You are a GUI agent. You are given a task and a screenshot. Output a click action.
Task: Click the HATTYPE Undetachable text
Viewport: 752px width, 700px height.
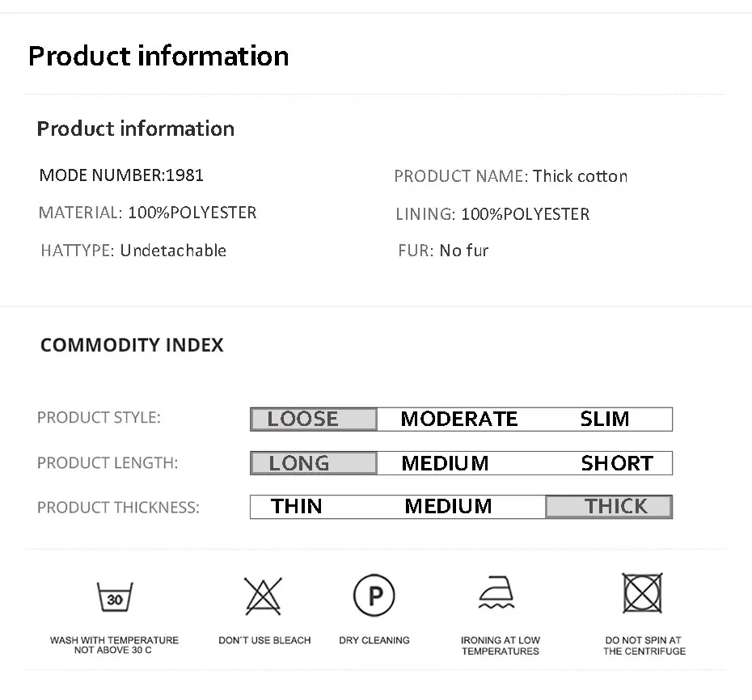[x=133, y=251]
